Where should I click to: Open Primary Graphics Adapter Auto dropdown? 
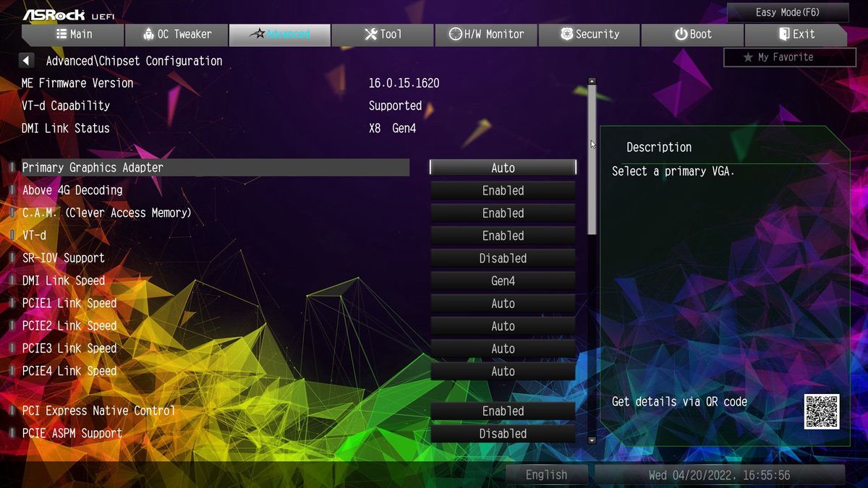pos(503,168)
